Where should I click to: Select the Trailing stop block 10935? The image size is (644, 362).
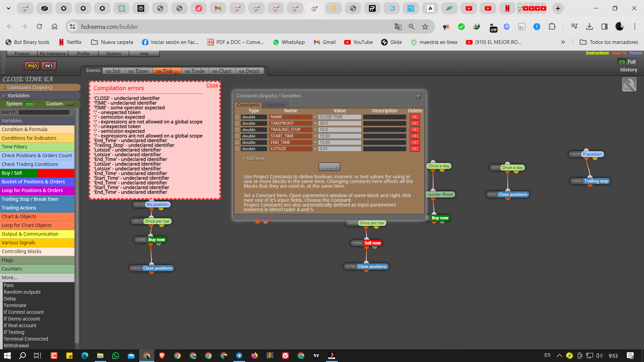point(596,181)
